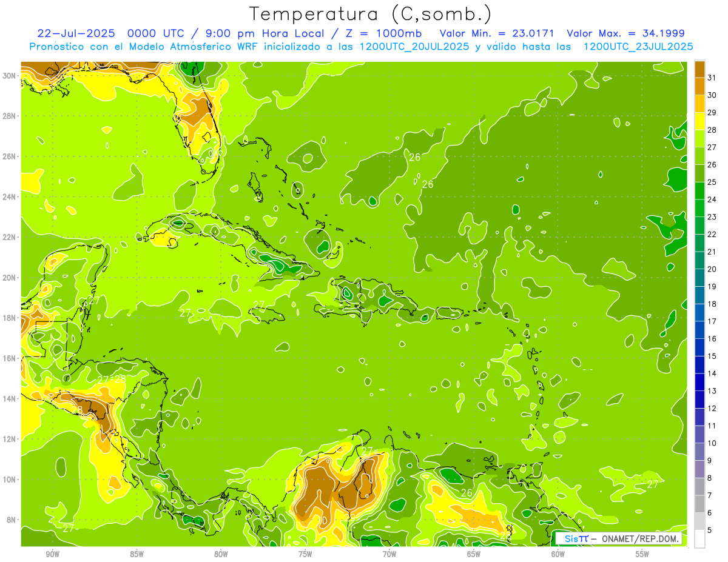Click the "55W" longitude axis label

point(642,554)
